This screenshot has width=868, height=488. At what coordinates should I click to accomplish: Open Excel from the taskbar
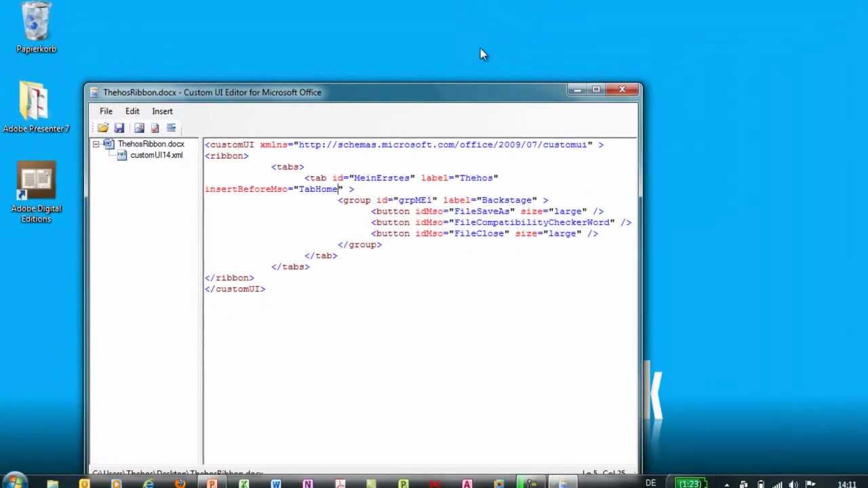point(243,483)
